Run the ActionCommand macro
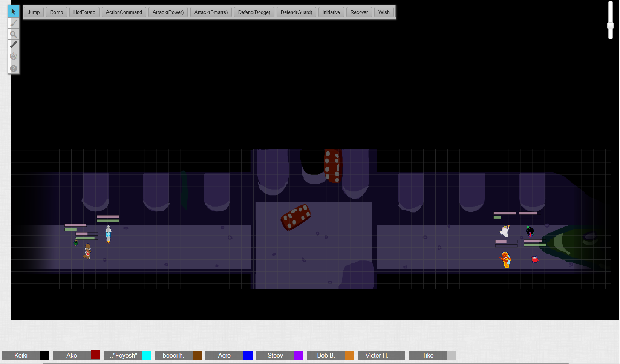620x364 pixels. 124,12
